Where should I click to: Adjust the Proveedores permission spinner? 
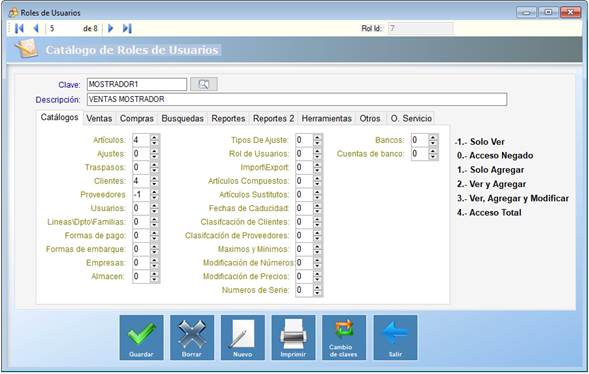146,195
